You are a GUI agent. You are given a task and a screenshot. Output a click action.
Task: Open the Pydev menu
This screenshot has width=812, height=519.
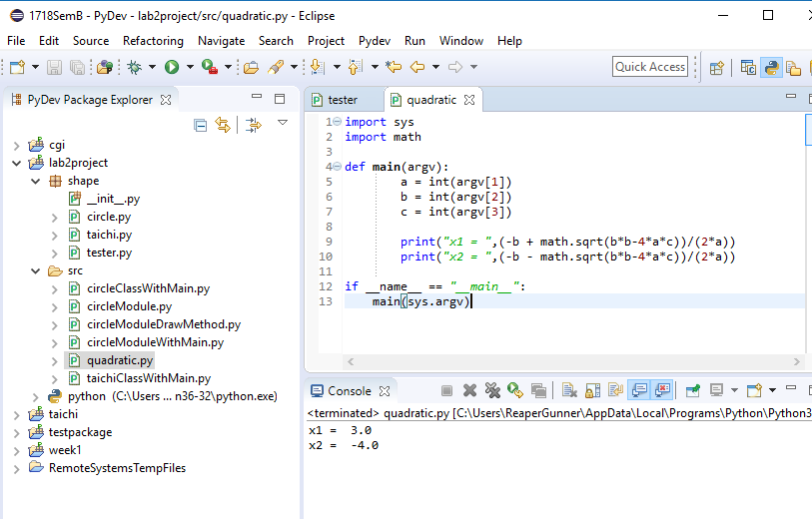[x=375, y=41]
